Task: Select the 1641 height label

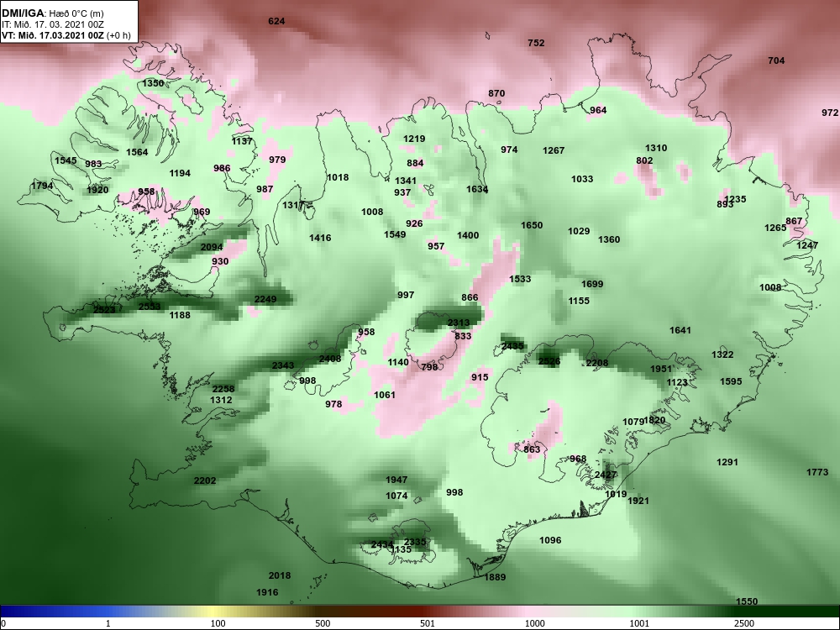Action: [x=680, y=330]
